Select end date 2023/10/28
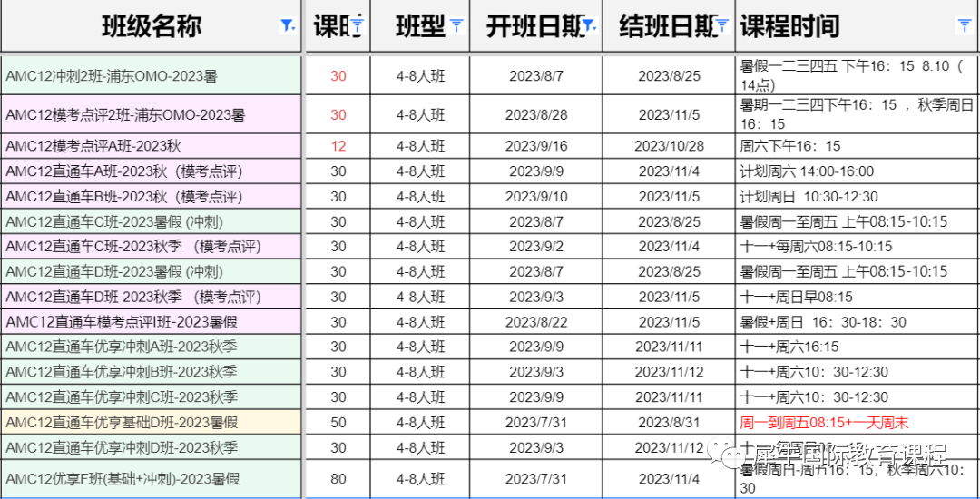The width and height of the screenshot is (980, 499). [x=670, y=146]
